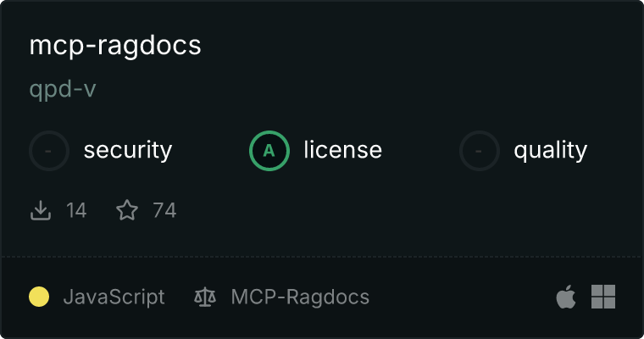
Task: Click the download count 14
Action: (76, 210)
